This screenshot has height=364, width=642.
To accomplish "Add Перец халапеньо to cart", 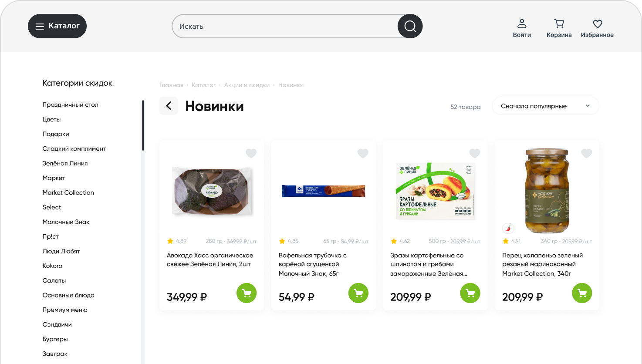I will (x=582, y=293).
